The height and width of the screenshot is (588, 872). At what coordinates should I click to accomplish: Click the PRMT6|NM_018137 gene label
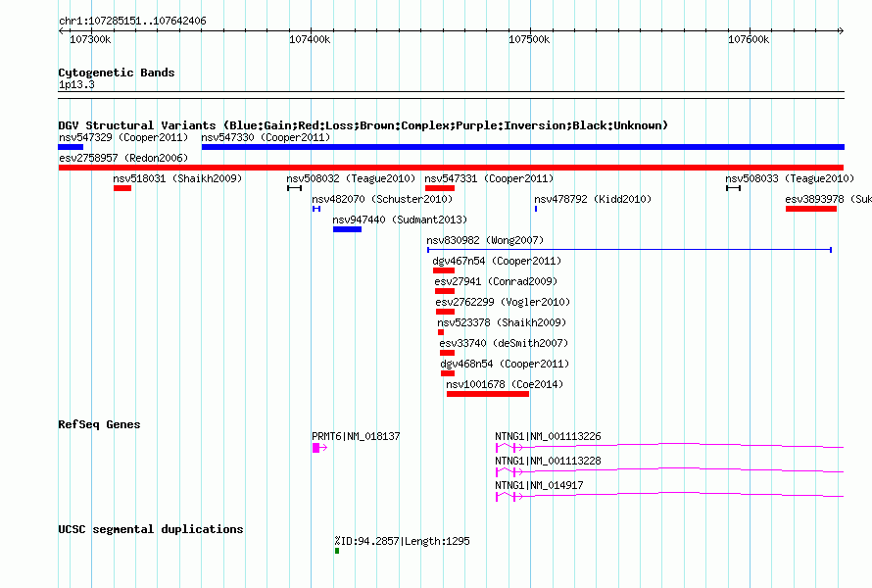pyautogui.click(x=356, y=437)
